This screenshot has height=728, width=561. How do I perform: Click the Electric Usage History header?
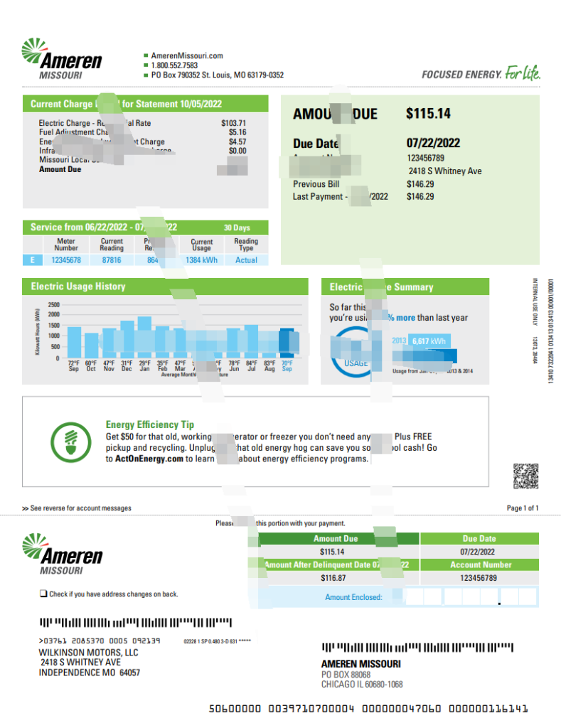pyautogui.click(x=166, y=287)
